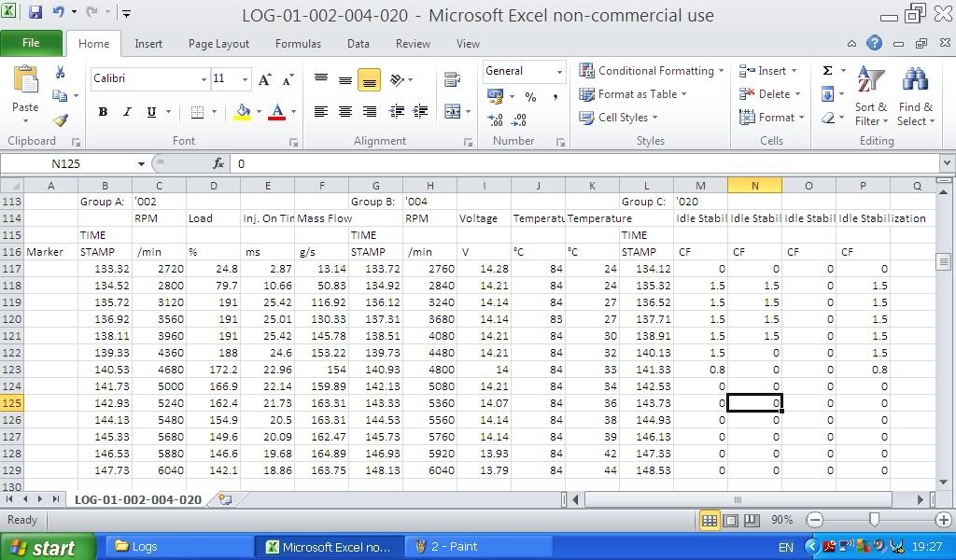Open the font name Calibri dropdown
Image resolution: width=956 pixels, height=560 pixels.
click(204, 79)
